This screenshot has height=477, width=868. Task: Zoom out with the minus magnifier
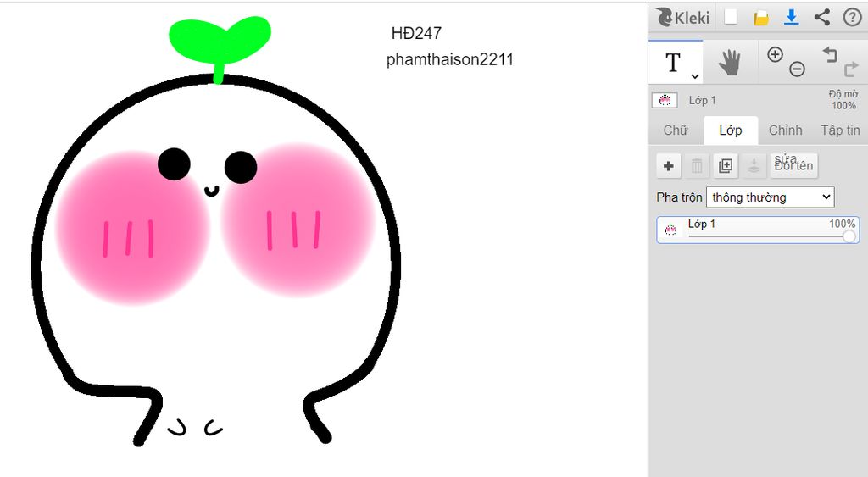pos(797,69)
